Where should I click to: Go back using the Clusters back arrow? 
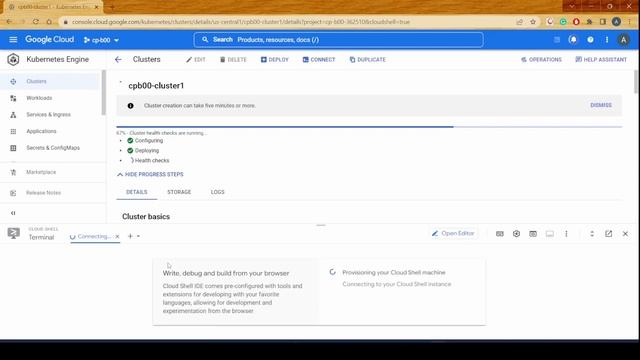click(118, 60)
